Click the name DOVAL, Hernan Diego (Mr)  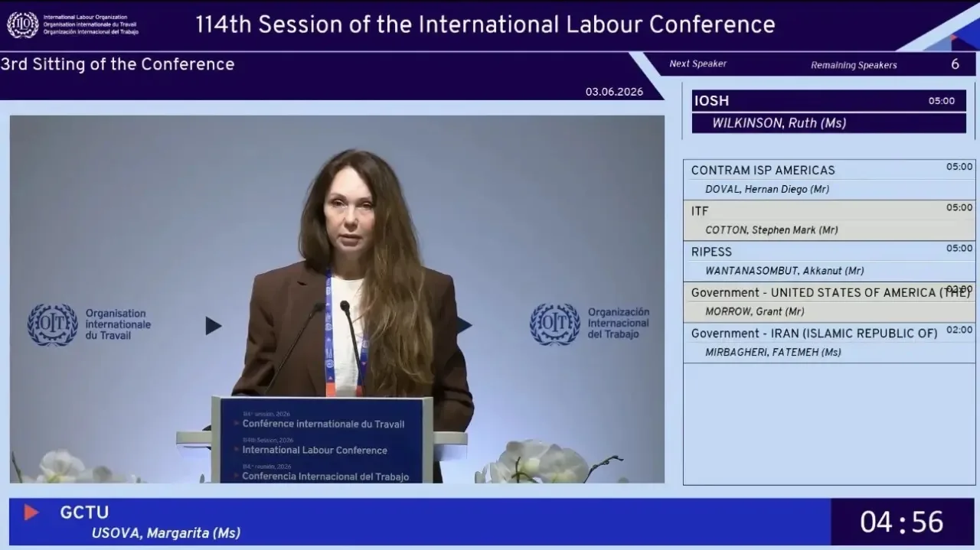click(x=767, y=190)
